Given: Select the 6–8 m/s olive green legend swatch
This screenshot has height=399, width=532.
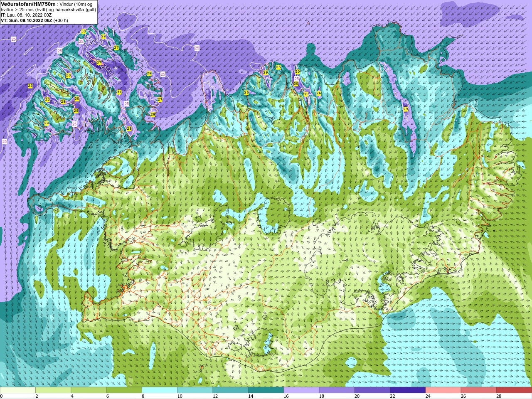Looking at the screenshot, I should pyautogui.click(x=124, y=390).
